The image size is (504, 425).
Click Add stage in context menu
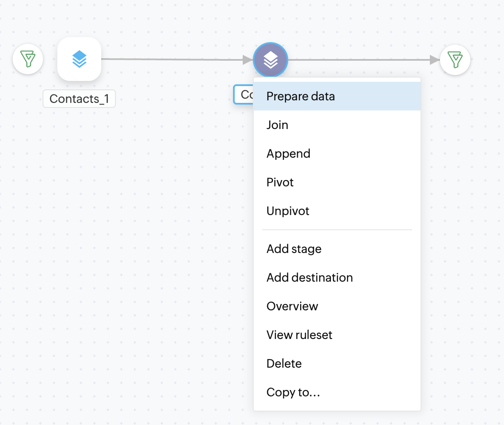coord(294,249)
